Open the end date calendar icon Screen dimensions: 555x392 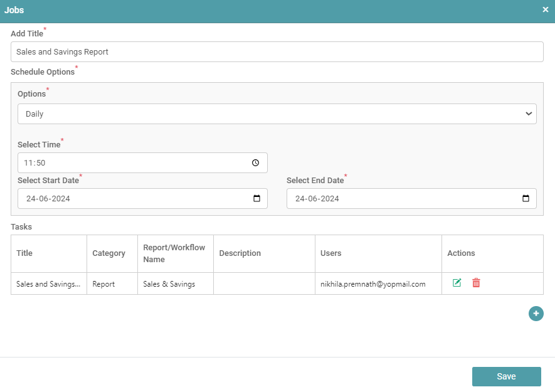(526, 199)
